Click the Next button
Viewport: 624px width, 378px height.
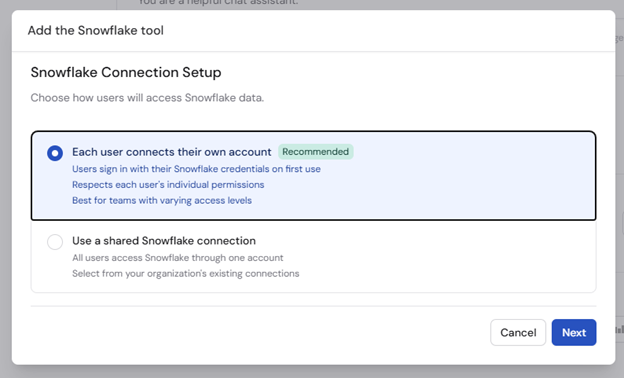[x=574, y=332]
